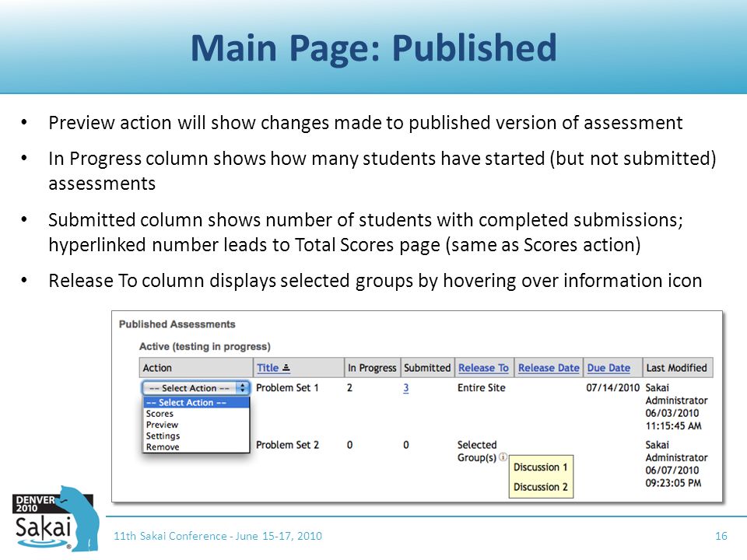747x560 pixels.
Task: Click the modified date '06/07/2010'
Action: [x=672, y=470]
